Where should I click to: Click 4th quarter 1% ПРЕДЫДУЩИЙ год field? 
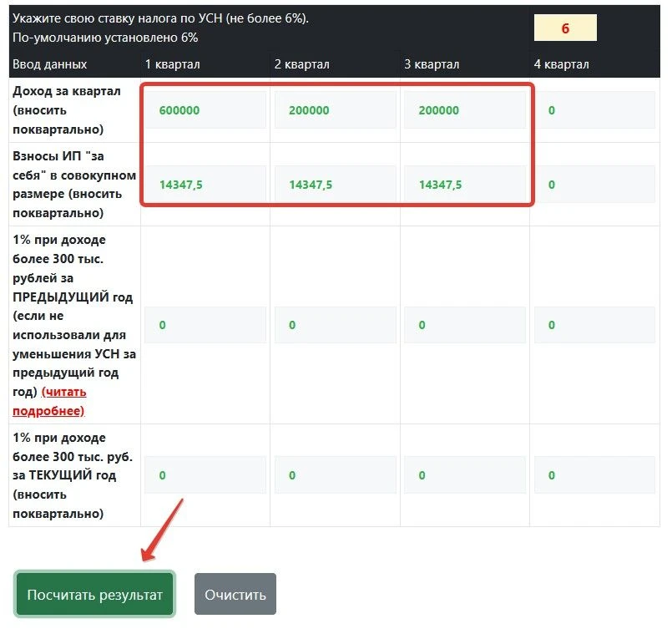[x=594, y=325]
